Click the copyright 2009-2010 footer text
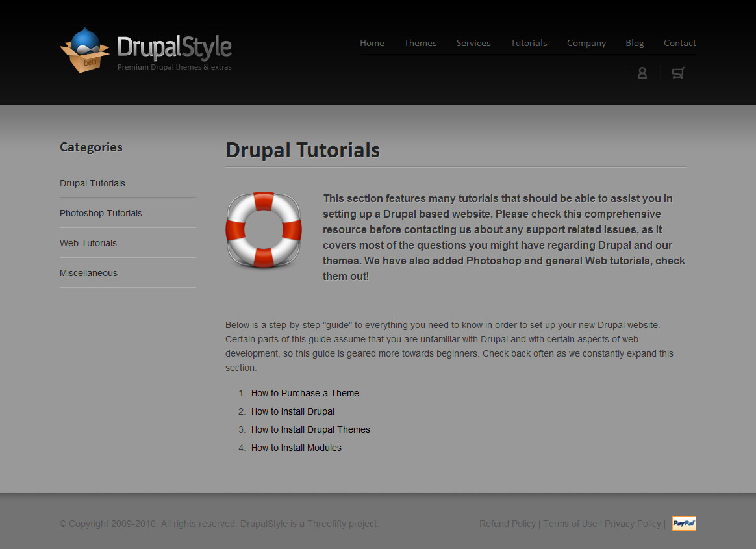 [x=220, y=524]
